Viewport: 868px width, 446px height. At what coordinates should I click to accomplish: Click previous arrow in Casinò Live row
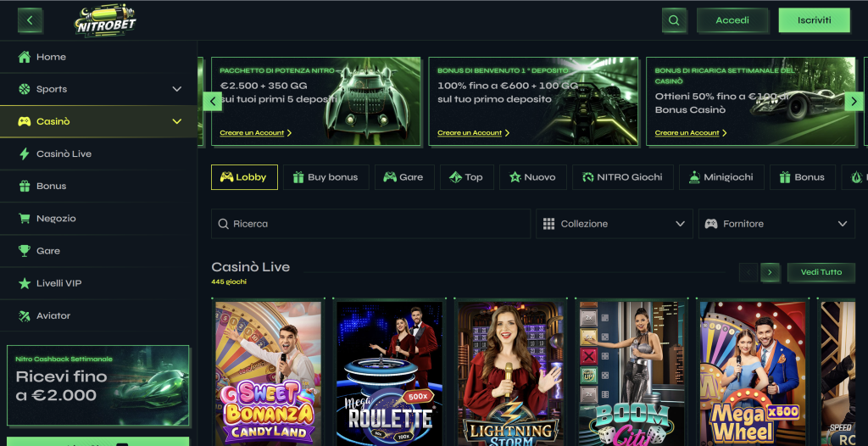point(748,272)
